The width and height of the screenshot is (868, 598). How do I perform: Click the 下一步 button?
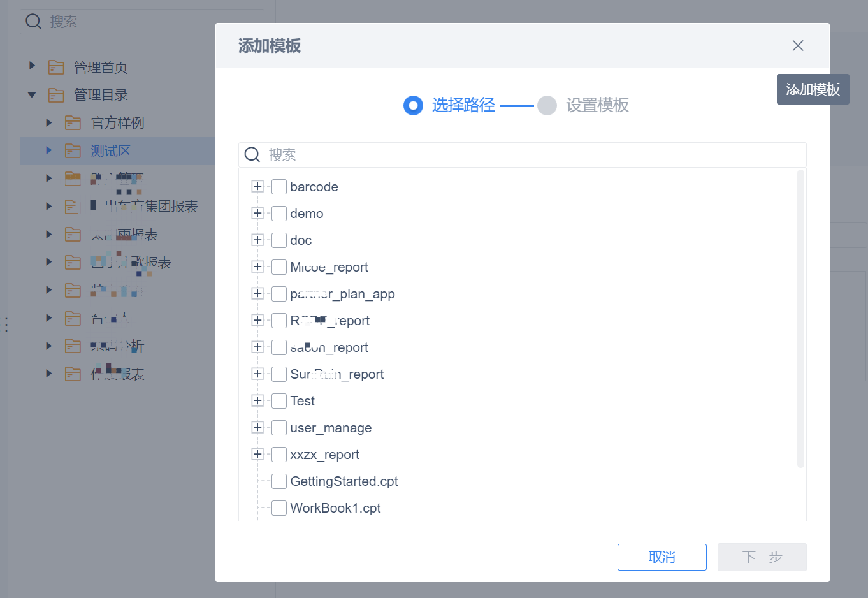(762, 557)
